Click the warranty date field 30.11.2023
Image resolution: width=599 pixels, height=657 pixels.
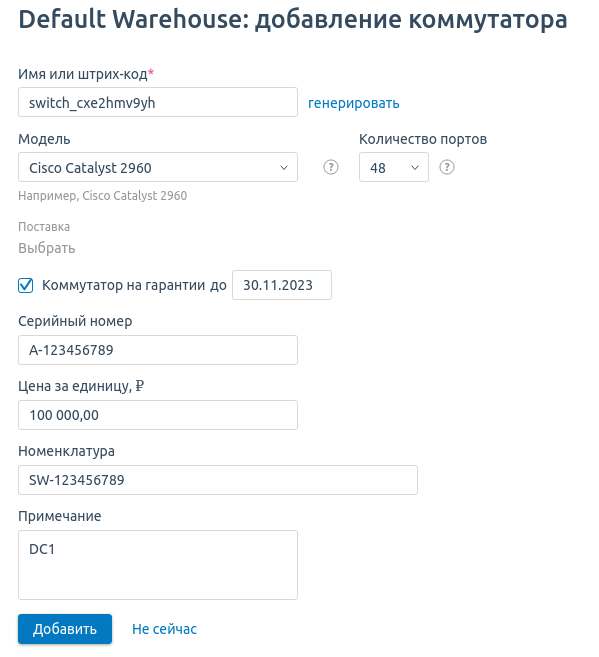(282, 285)
